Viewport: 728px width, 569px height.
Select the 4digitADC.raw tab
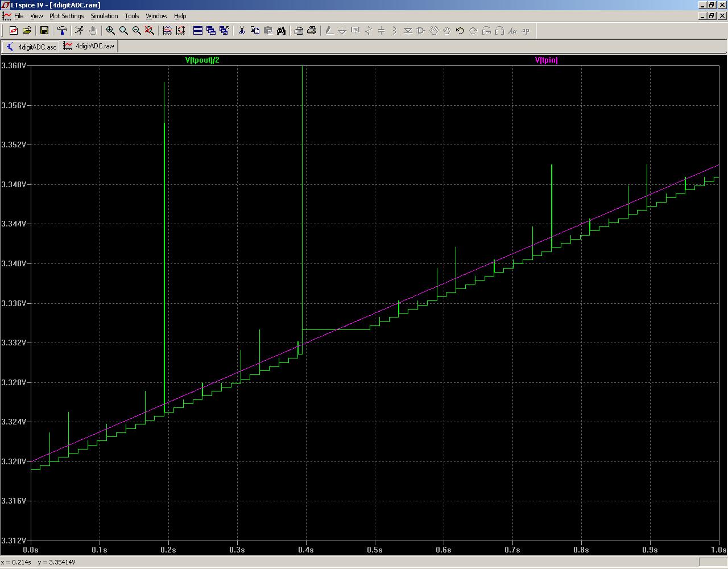coord(89,46)
